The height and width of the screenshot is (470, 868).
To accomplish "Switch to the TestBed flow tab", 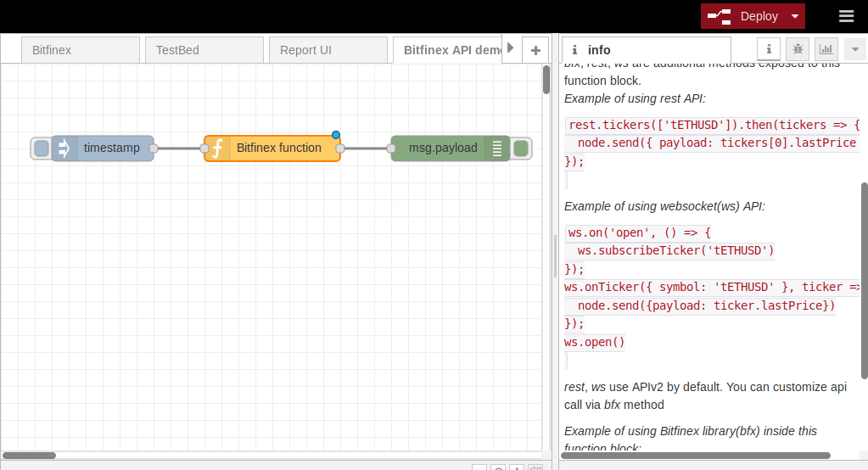I will click(x=204, y=50).
